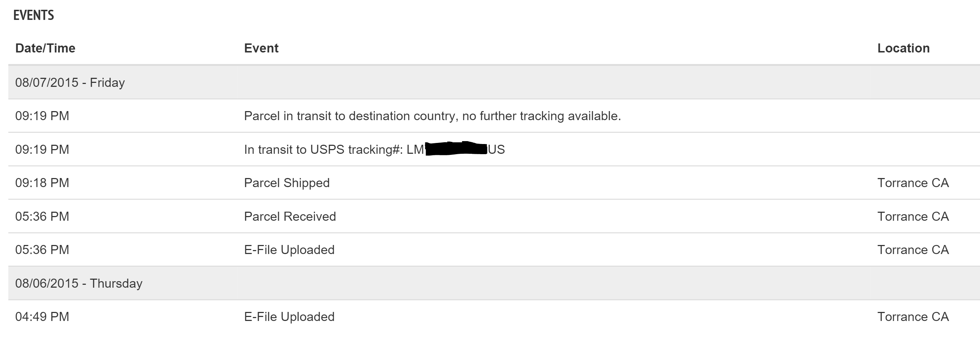Select the Parcel Shipped event
980x351 pixels.
[x=287, y=183]
